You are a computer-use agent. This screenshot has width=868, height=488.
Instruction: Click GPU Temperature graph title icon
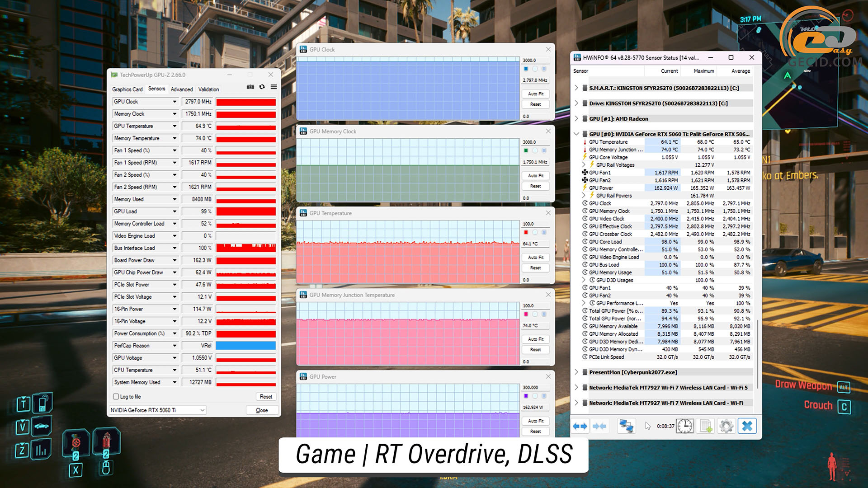(x=303, y=213)
